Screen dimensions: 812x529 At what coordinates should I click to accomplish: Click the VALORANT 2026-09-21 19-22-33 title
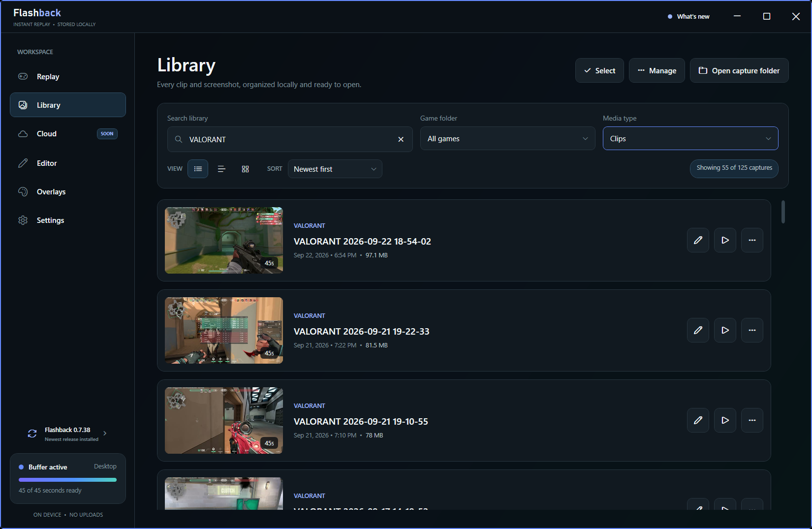(x=362, y=331)
